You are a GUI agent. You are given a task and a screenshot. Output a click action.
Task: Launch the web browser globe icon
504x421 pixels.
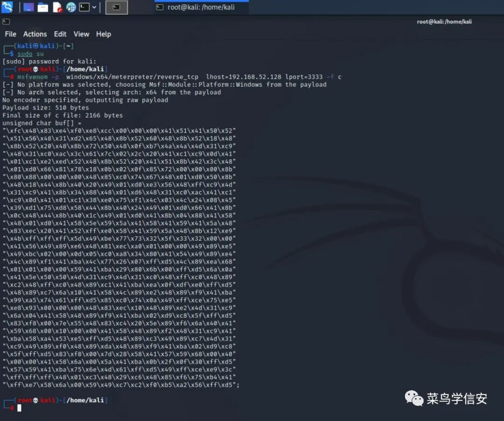(71, 7)
